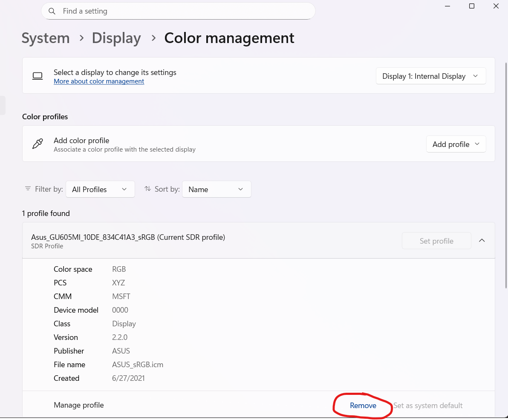Click the vertical scrollbar on right edge
The height and width of the screenshot is (420, 508).
(x=506, y=175)
